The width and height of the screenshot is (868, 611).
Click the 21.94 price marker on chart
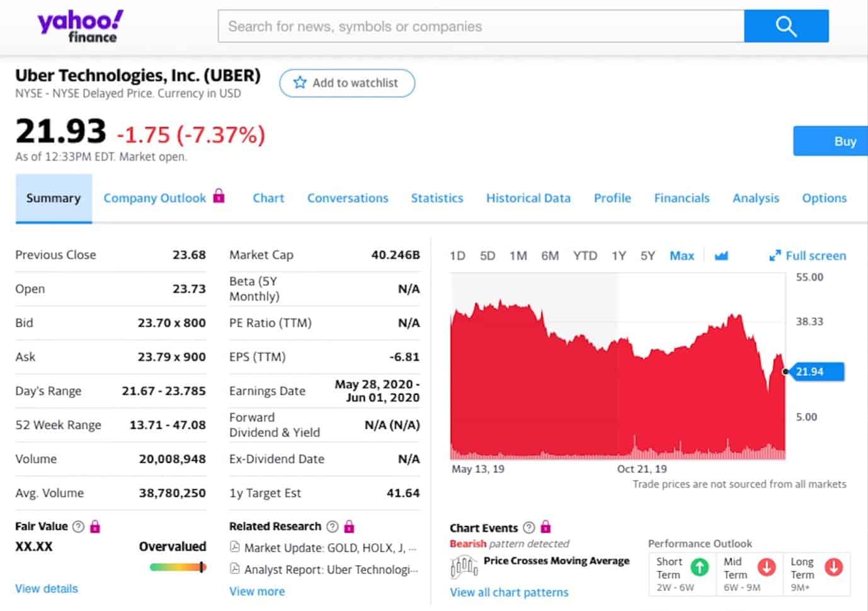[817, 372]
